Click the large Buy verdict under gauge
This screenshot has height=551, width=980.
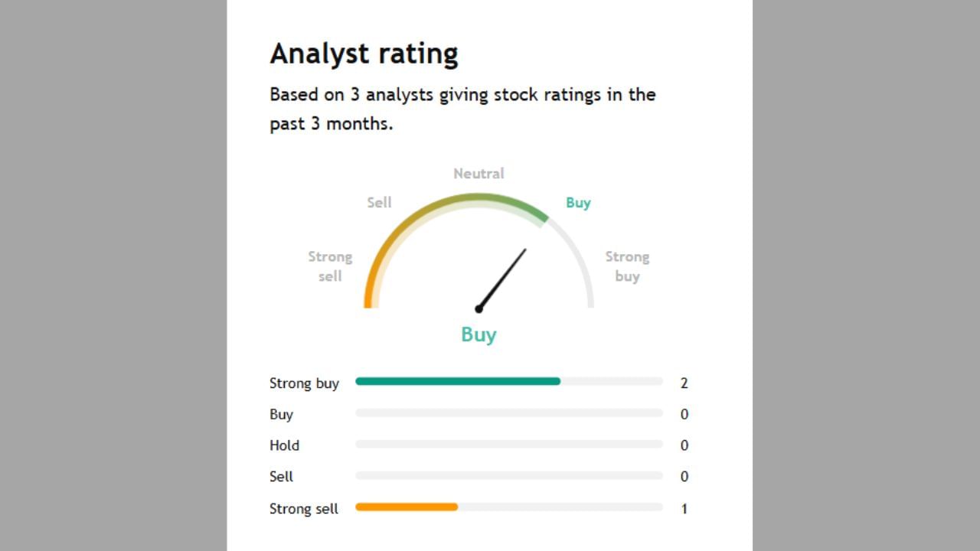click(x=479, y=335)
